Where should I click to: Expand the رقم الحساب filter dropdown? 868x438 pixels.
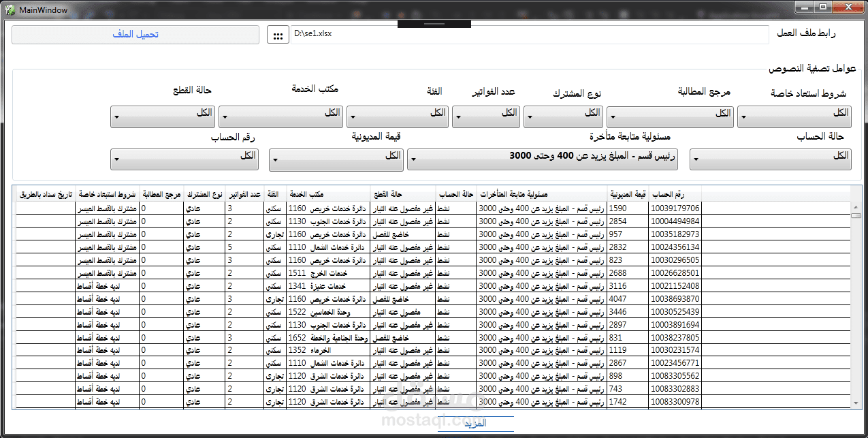coord(184,159)
